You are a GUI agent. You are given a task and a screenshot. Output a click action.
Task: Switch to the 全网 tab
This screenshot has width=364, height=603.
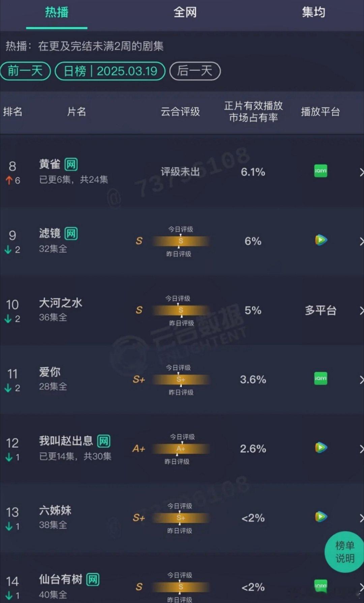[185, 12]
